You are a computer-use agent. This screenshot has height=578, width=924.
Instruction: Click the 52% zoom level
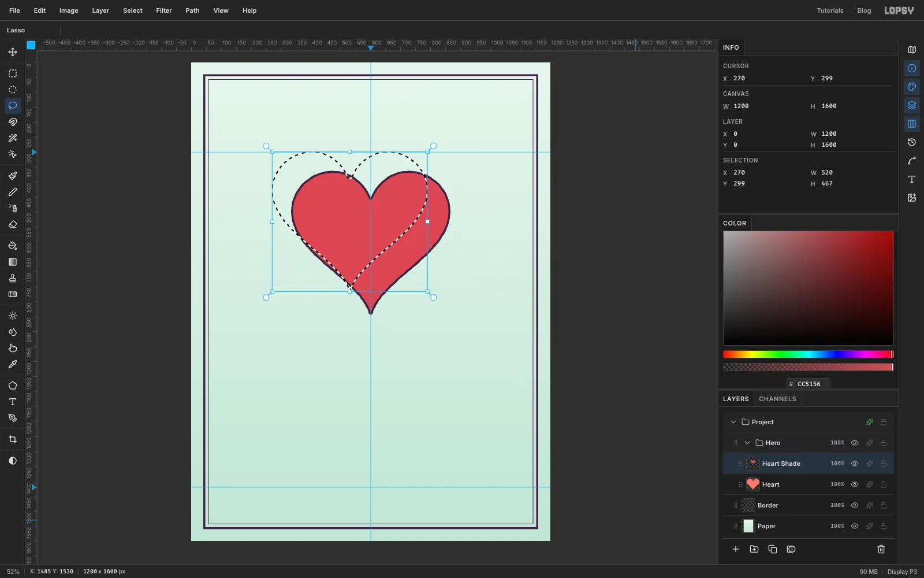point(13,572)
